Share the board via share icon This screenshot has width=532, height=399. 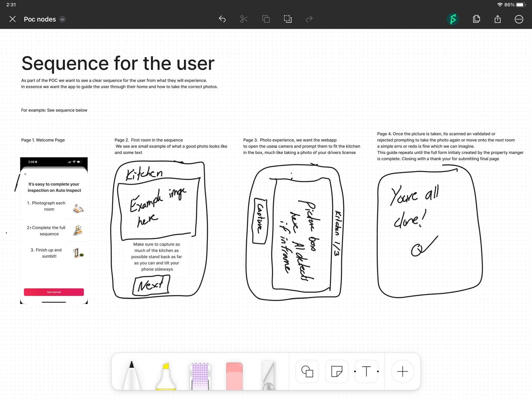pyautogui.click(x=497, y=19)
